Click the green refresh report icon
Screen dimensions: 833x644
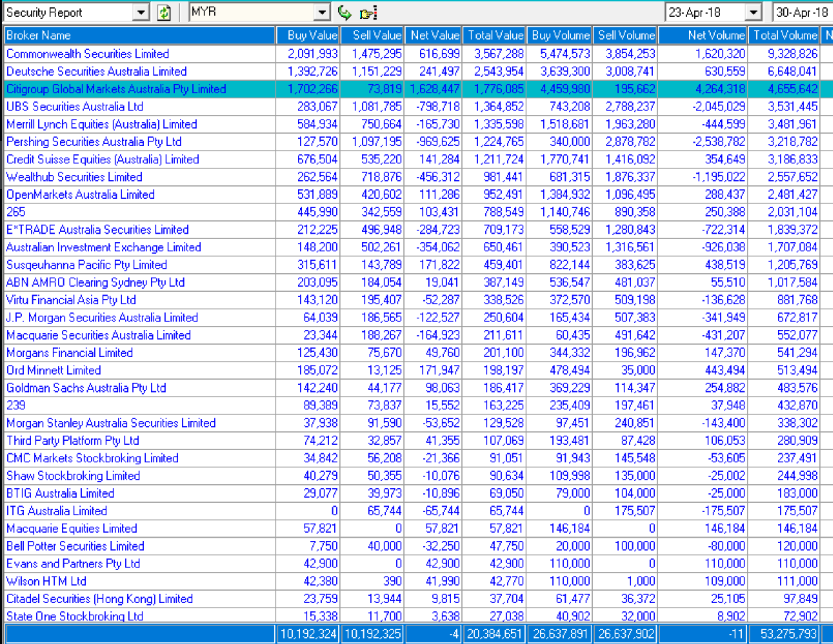[x=164, y=13]
